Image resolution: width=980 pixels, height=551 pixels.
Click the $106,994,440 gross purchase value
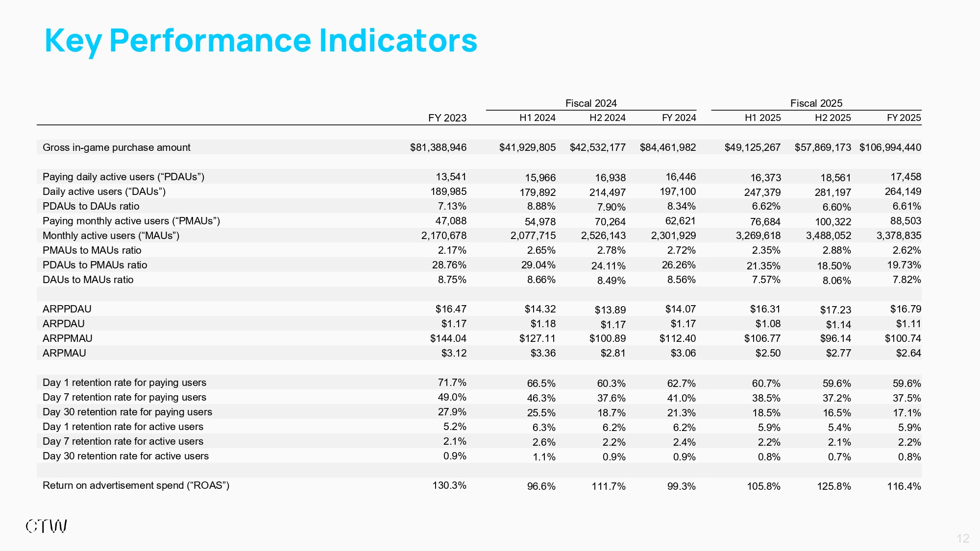[890, 147]
